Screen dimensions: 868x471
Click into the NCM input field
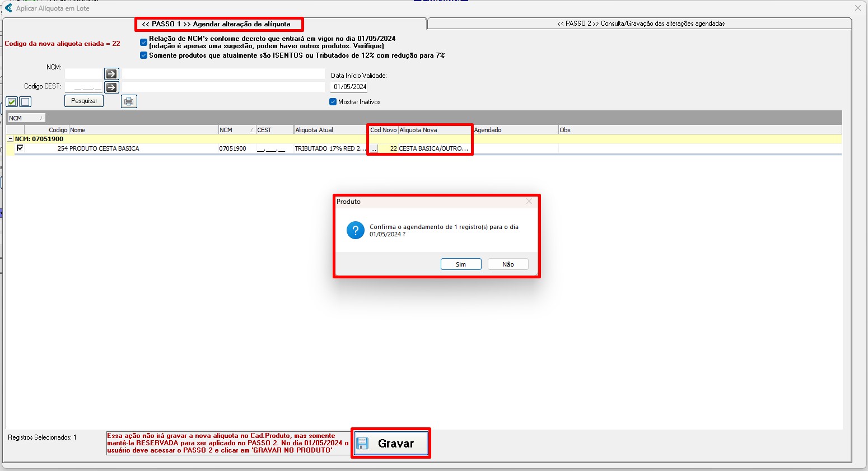[84, 74]
